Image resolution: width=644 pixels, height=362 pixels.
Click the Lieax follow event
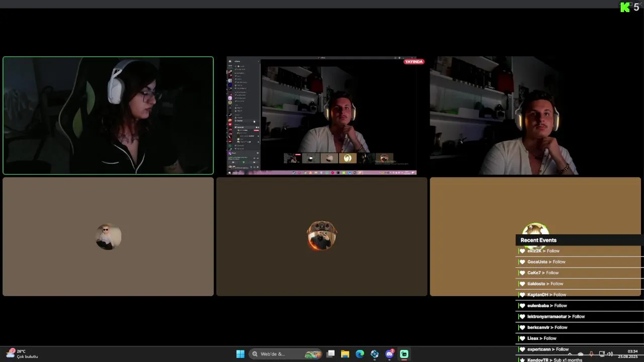[580, 339]
